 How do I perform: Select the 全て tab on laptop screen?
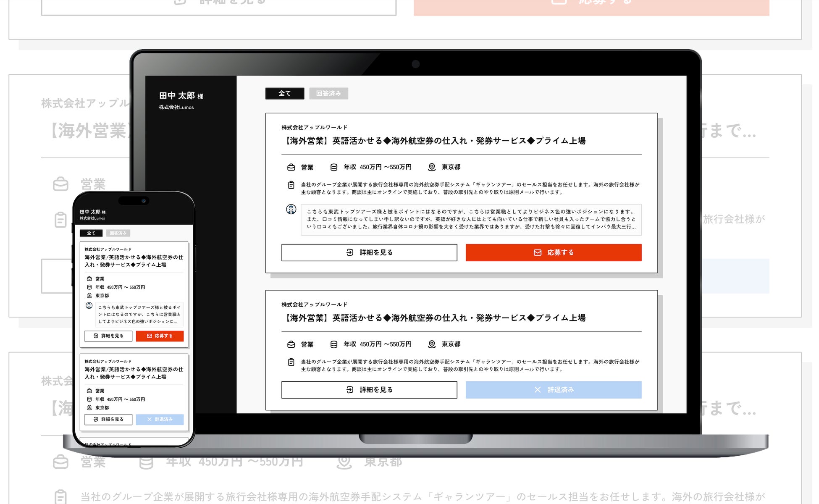click(x=284, y=93)
